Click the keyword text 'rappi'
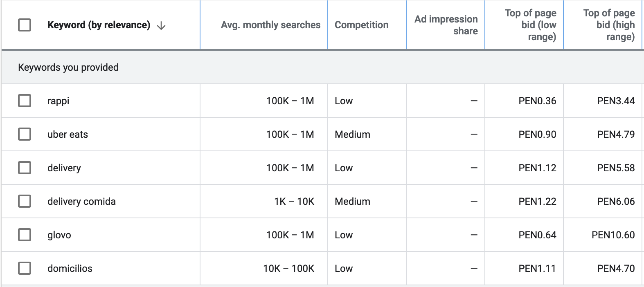 [x=58, y=101]
